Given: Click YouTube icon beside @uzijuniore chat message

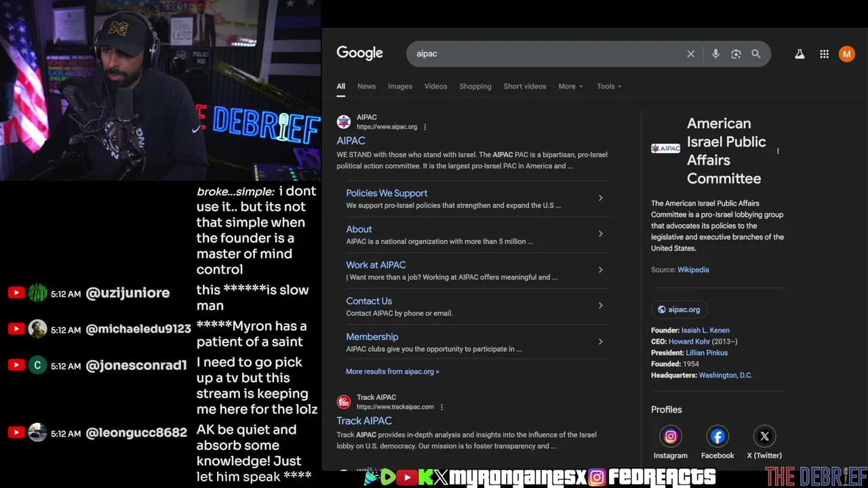Looking at the screenshot, I should click(16, 293).
